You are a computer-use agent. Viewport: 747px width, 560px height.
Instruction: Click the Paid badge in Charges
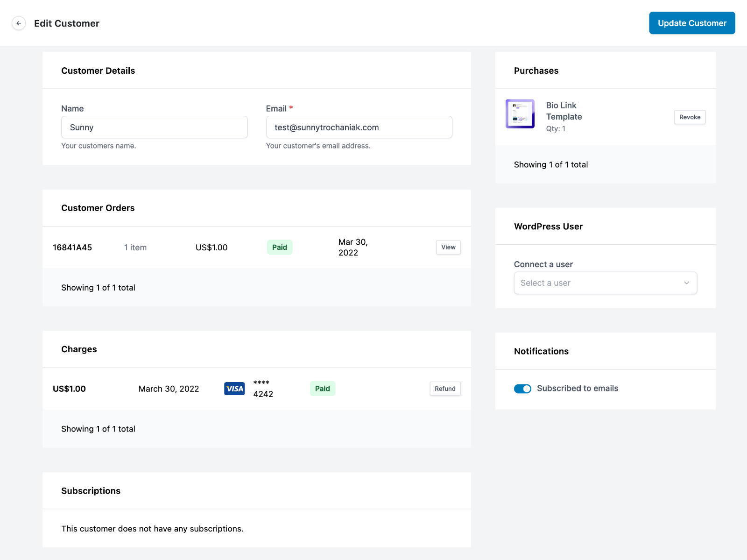pyautogui.click(x=322, y=389)
